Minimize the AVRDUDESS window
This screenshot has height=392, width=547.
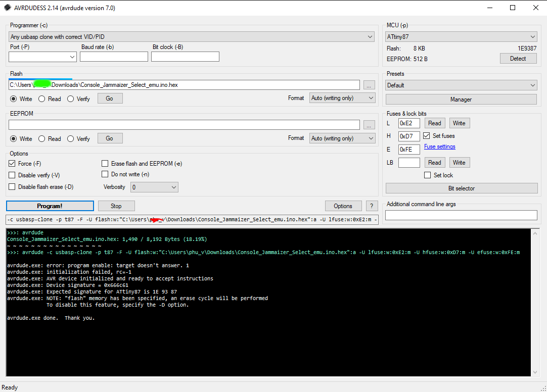[x=490, y=8]
